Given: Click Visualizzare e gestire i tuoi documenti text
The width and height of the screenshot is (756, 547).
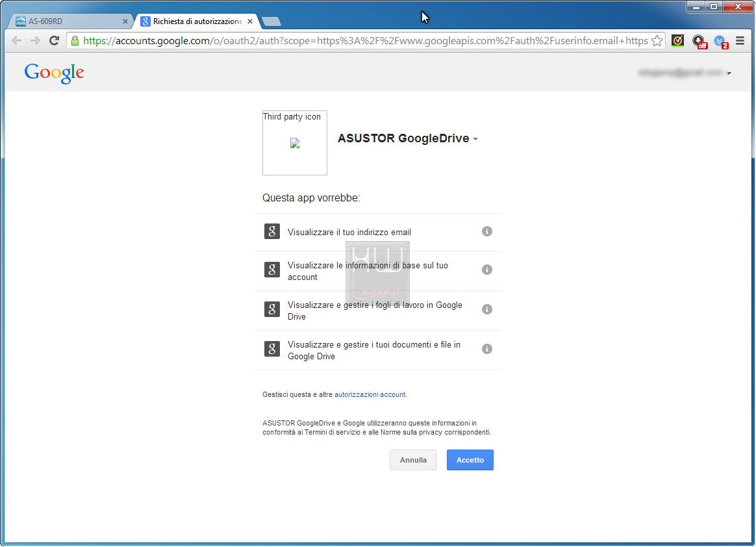Looking at the screenshot, I should pyautogui.click(x=374, y=350).
